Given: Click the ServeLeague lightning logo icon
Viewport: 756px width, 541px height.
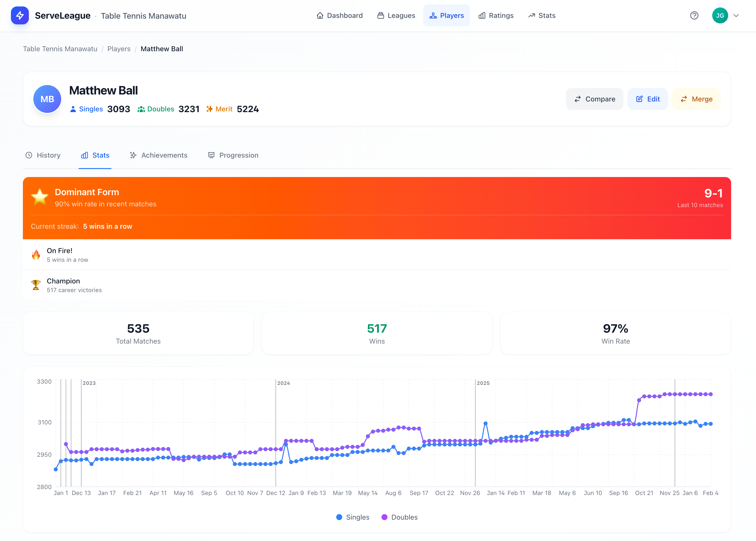Looking at the screenshot, I should click(20, 15).
